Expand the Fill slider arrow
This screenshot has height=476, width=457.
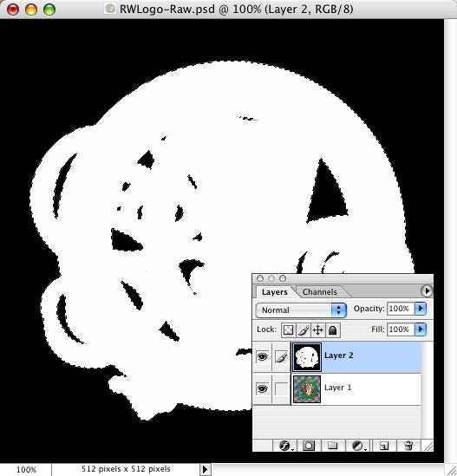coord(421,329)
